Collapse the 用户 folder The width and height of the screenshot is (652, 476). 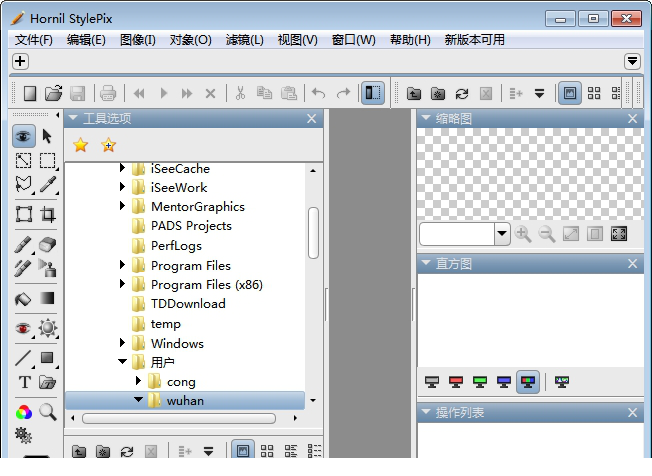click(122, 362)
